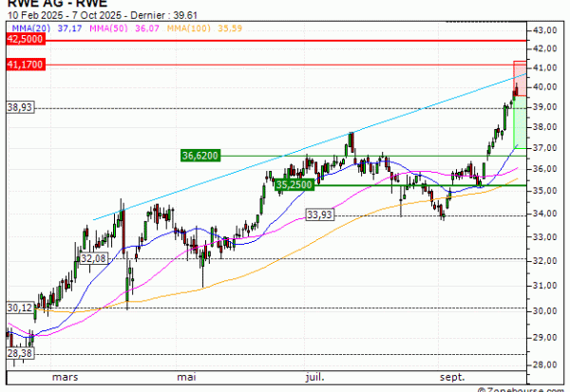This screenshot has width=570, height=392.
Task: Click the 'sept.' month axis label
Action: 453,376
